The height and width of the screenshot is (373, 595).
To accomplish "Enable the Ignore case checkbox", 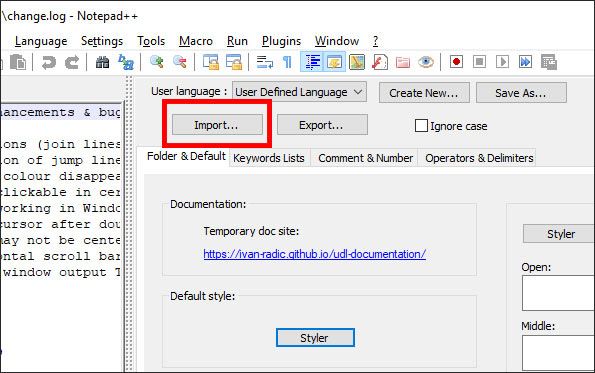I will click(x=421, y=126).
